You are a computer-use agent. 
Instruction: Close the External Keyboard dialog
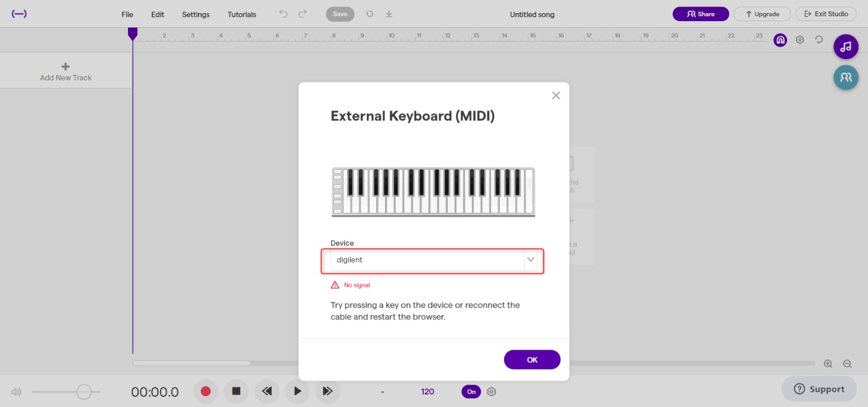click(556, 95)
